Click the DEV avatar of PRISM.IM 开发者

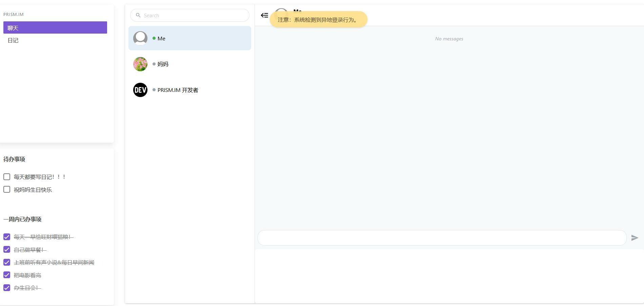pyautogui.click(x=140, y=90)
